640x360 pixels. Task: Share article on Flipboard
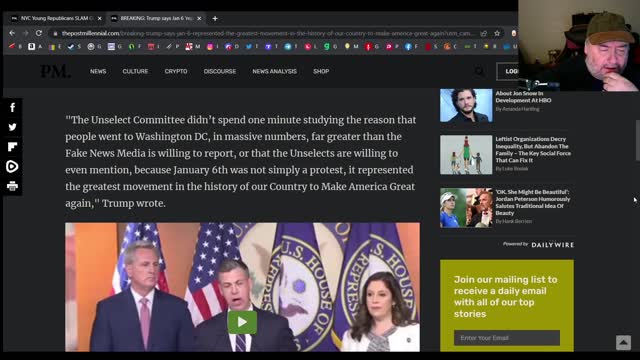click(12, 147)
